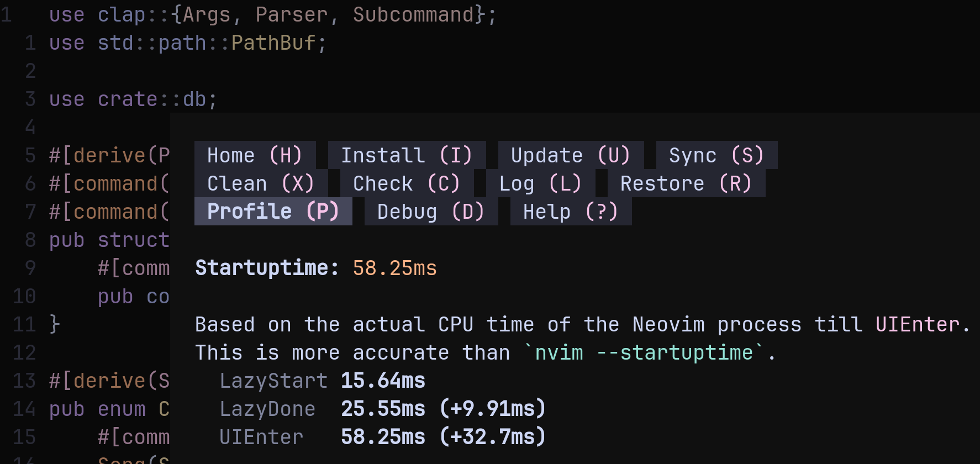The height and width of the screenshot is (464, 980).
Task: Open the Home (H) tab
Action: click(x=255, y=155)
